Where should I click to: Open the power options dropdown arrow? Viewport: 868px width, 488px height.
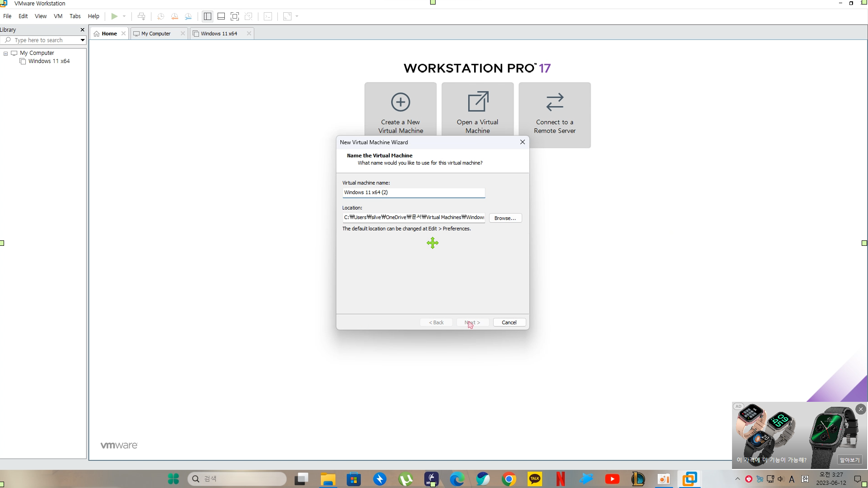[124, 16]
